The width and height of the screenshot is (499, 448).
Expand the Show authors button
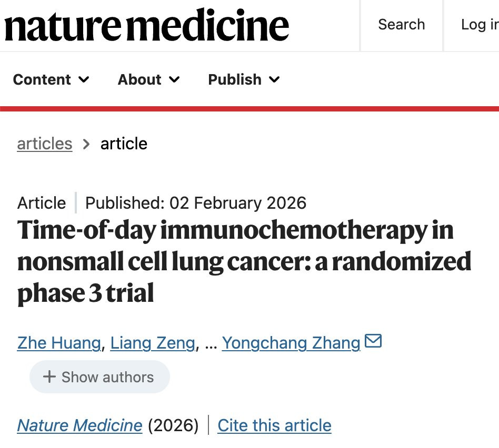[99, 377]
